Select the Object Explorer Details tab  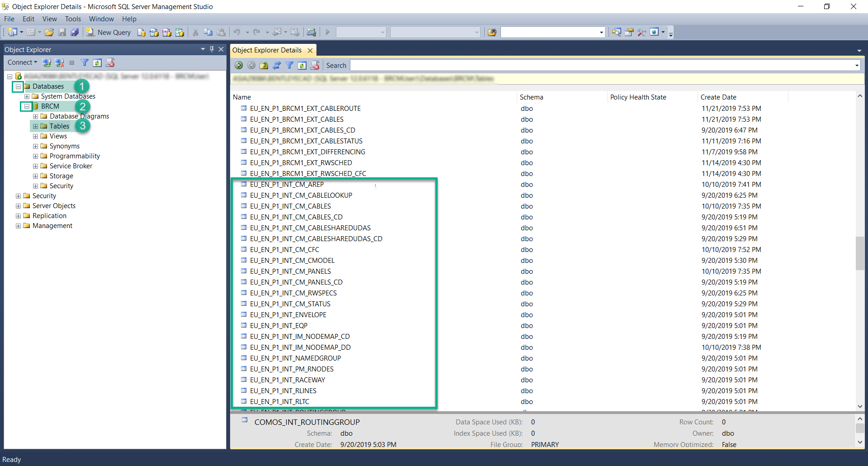pyautogui.click(x=267, y=50)
